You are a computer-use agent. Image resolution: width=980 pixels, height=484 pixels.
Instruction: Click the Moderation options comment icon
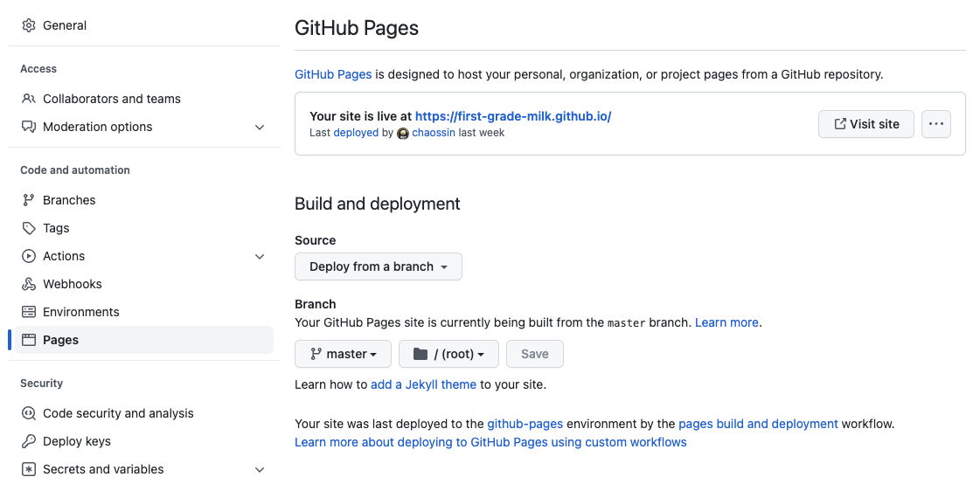click(x=28, y=127)
